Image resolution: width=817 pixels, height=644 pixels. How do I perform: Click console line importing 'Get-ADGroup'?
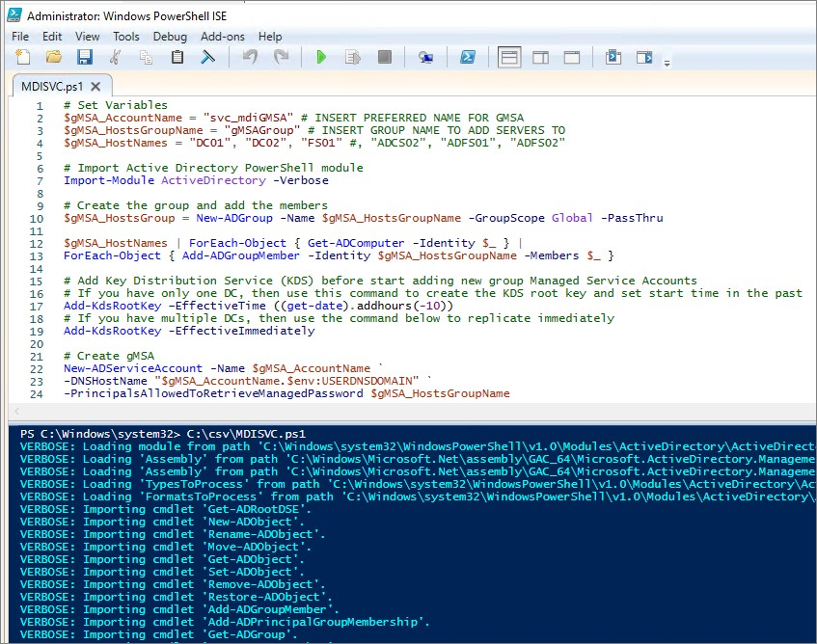point(159,633)
